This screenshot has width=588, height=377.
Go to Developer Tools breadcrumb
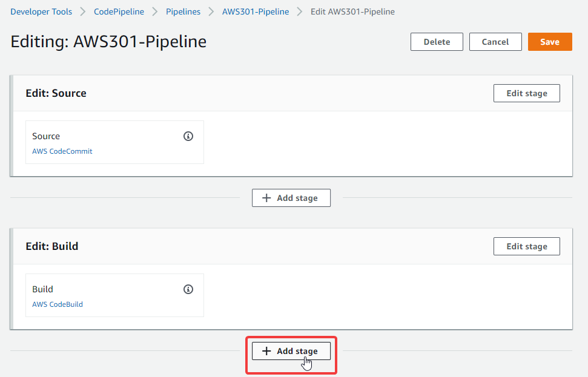coord(41,11)
